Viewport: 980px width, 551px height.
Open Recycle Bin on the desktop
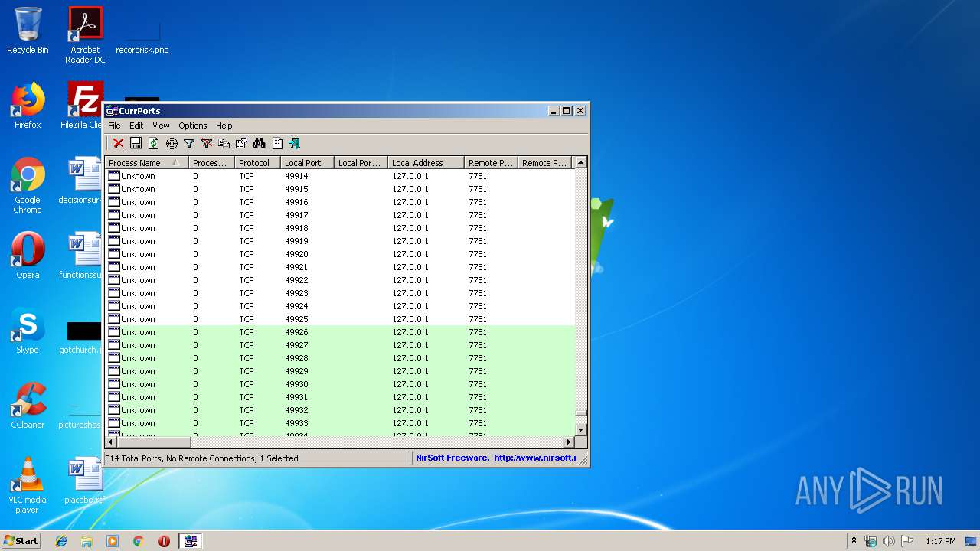coord(28,31)
